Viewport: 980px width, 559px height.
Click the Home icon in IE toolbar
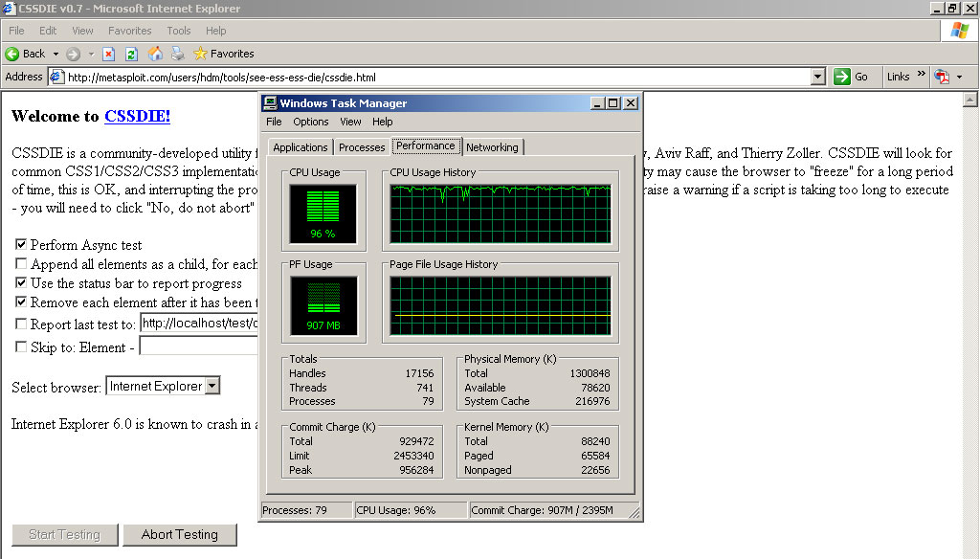click(155, 54)
